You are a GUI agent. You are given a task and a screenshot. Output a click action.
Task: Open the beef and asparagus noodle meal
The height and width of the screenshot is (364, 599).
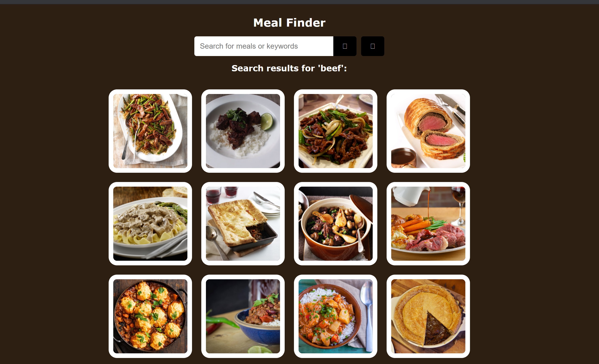coord(150,131)
